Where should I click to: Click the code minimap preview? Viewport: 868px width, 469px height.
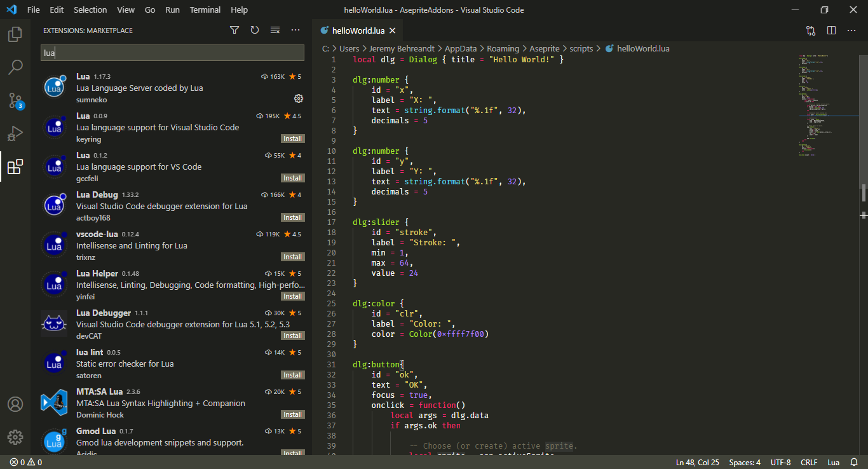(829, 105)
